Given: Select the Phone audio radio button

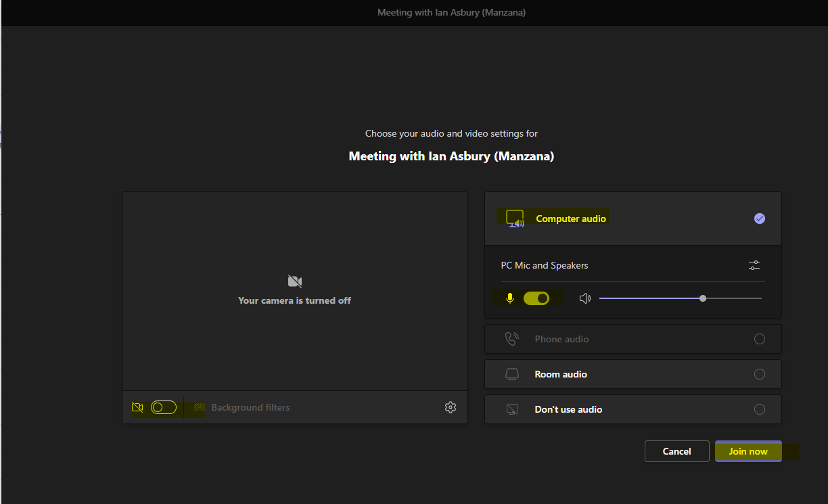Looking at the screenshot, I should coord(760,339).
